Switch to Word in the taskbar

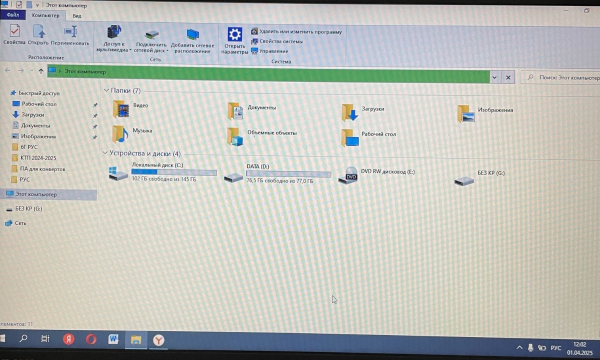click(x=113, y=339)
